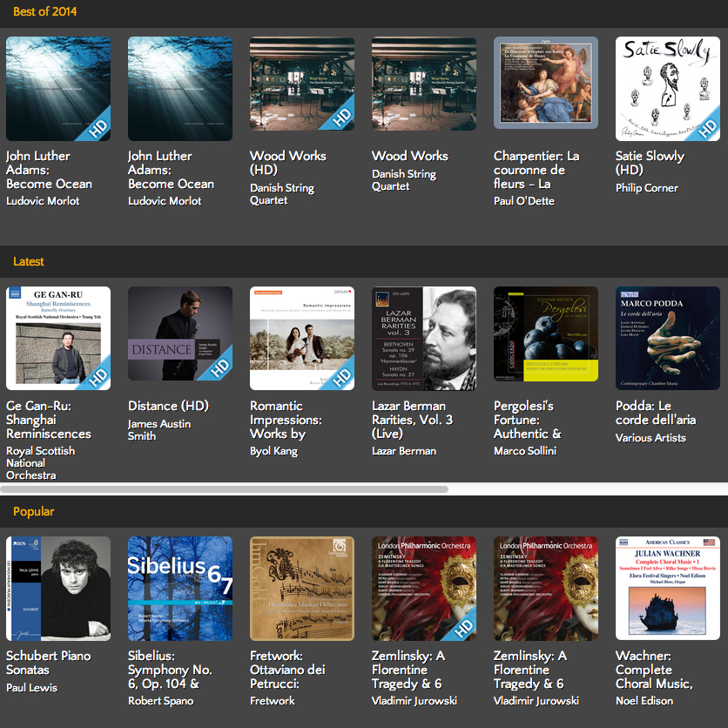
Task: Select the Podda: Le corde dell'aria title
Action: point(656,413)
